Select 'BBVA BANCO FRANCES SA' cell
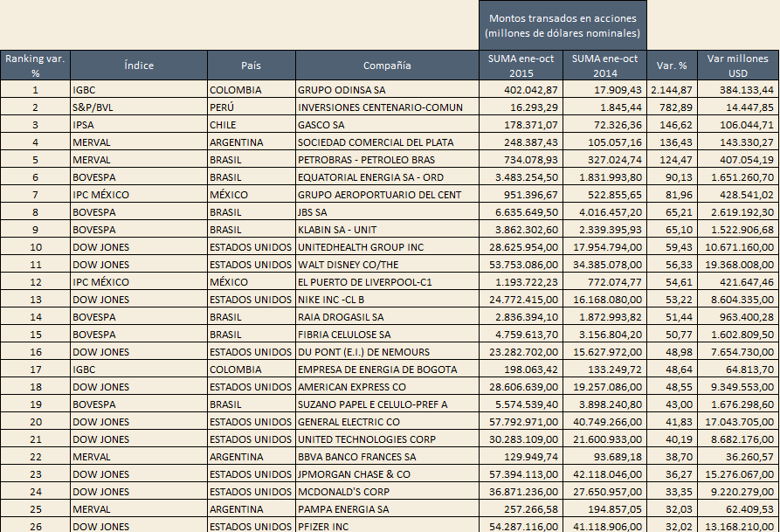 click(387, 456)
